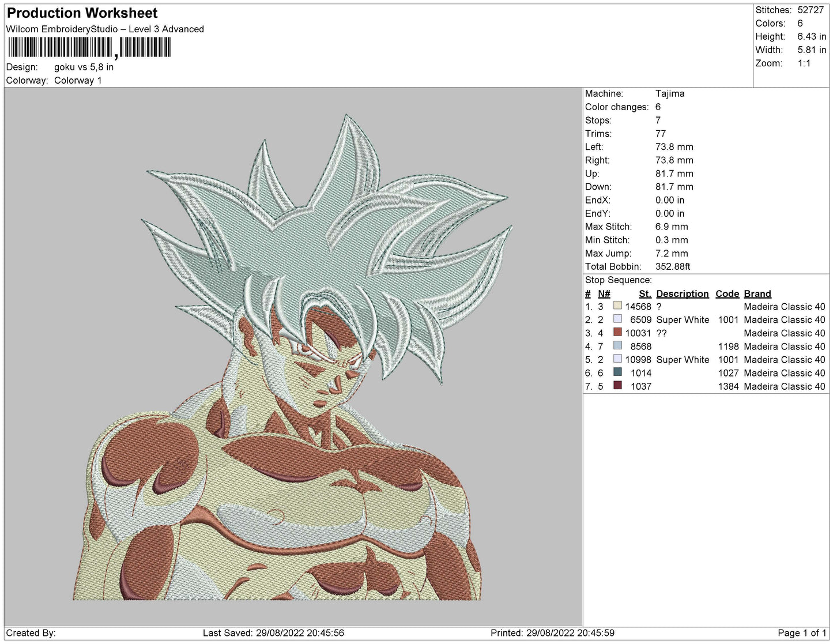Click the Machine value Tajima
Image resolution: width=833 pixels, height=644 pixels.
pyautogui.click(x=670, y=94)
